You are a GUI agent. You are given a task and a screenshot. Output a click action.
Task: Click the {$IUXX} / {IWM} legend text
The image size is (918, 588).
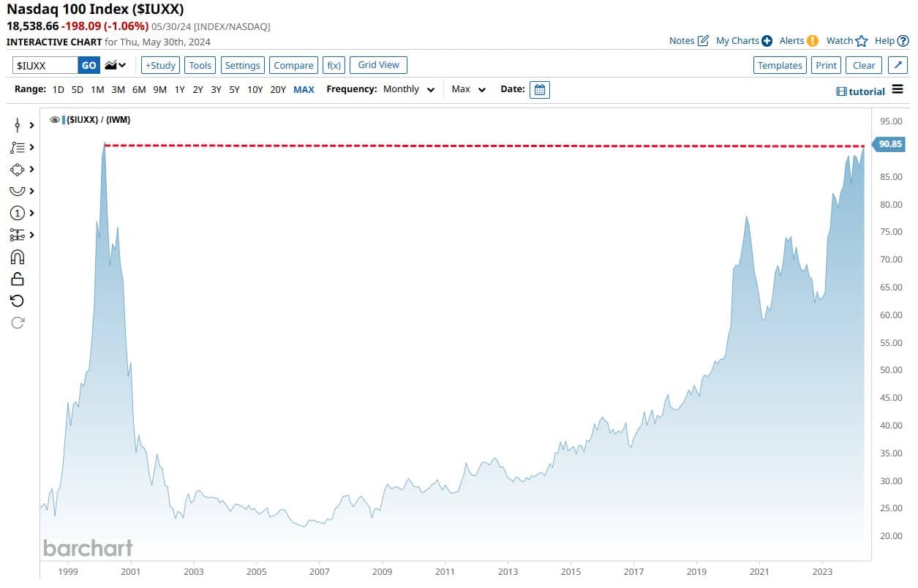(x=99, y=119)
